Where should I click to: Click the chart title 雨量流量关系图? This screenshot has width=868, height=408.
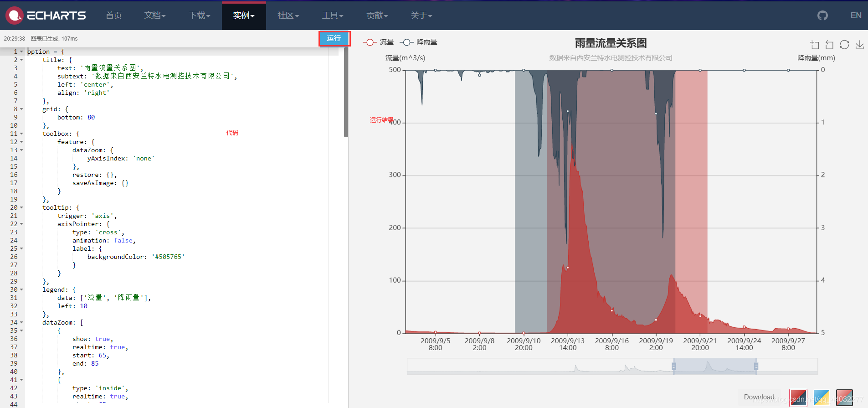611,43
